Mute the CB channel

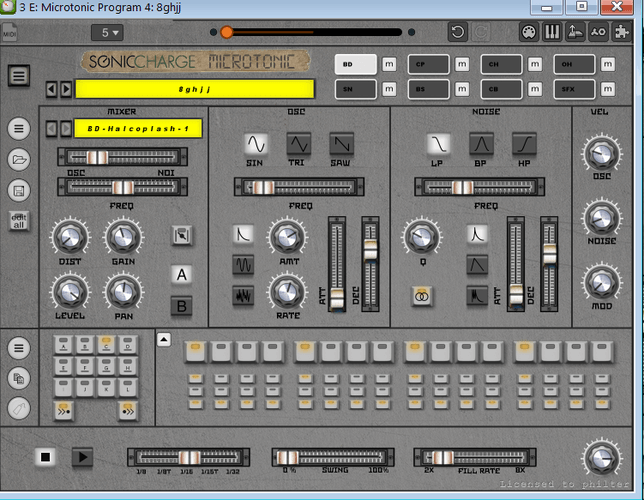coord(535,89)
